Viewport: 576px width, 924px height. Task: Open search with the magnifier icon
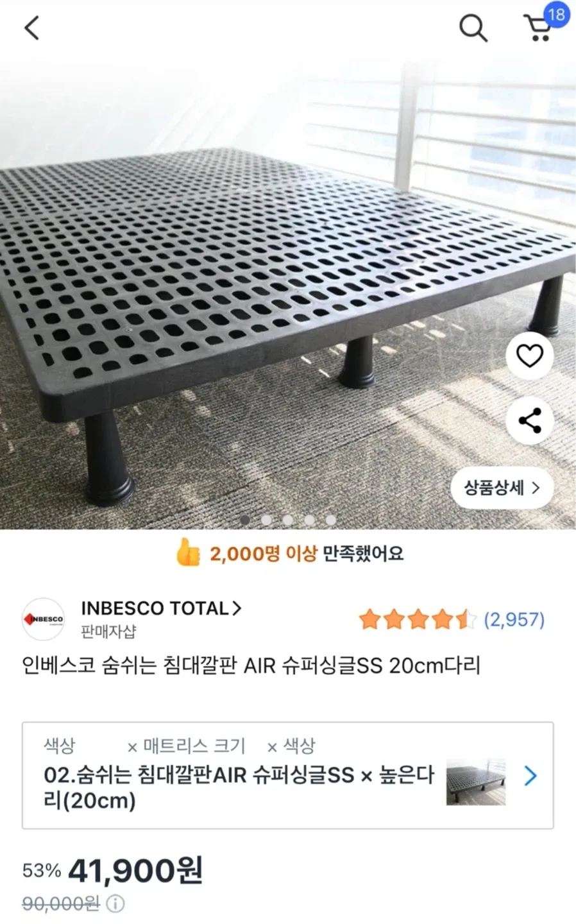(473, 28)
